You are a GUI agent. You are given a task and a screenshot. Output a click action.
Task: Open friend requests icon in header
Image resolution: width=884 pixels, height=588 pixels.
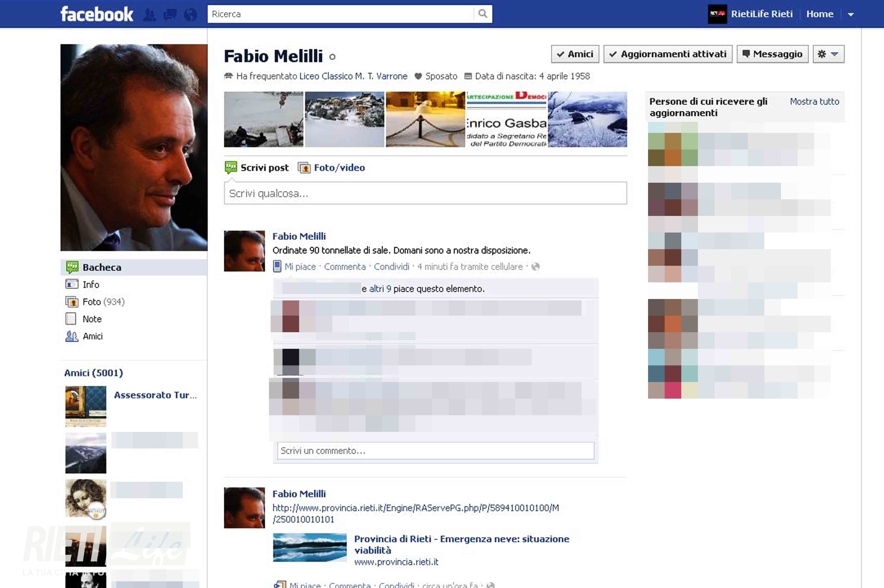pyautogui.click(x=149, y=15)
